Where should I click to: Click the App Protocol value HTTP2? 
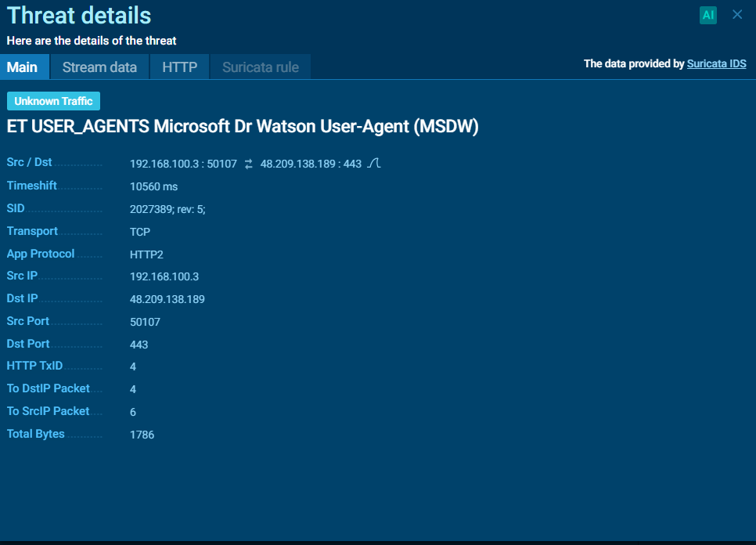[146, 254]
